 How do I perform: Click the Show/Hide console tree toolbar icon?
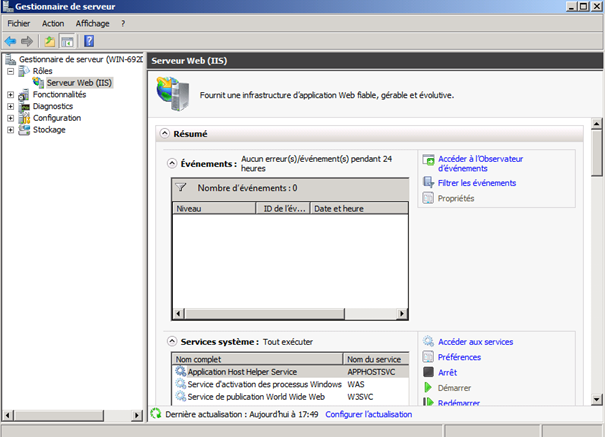click(67, 41)
